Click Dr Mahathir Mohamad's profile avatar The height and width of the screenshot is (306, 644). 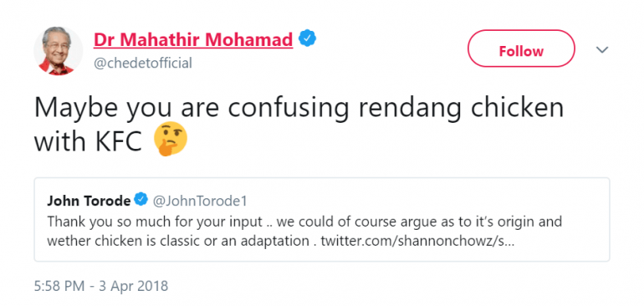[58, 51]
